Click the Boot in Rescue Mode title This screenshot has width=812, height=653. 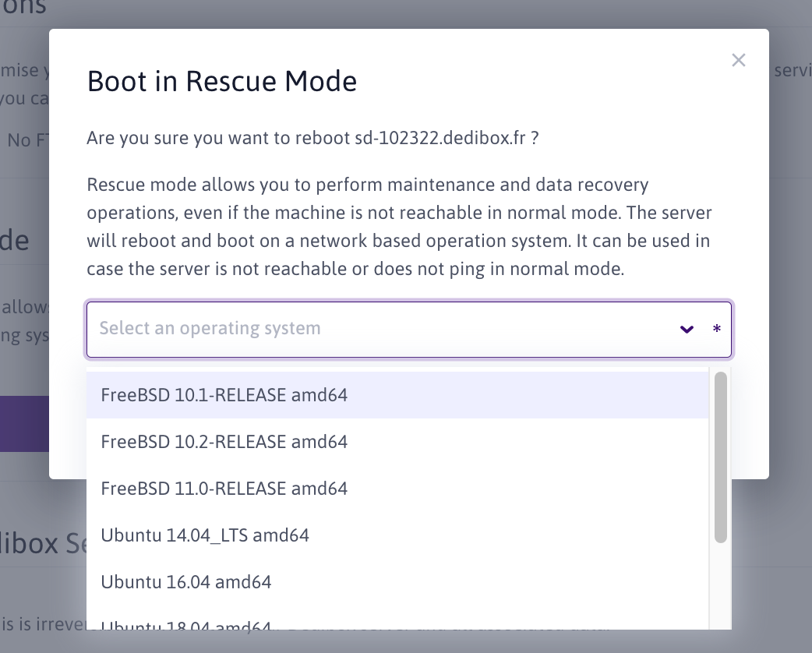(222, 81)
